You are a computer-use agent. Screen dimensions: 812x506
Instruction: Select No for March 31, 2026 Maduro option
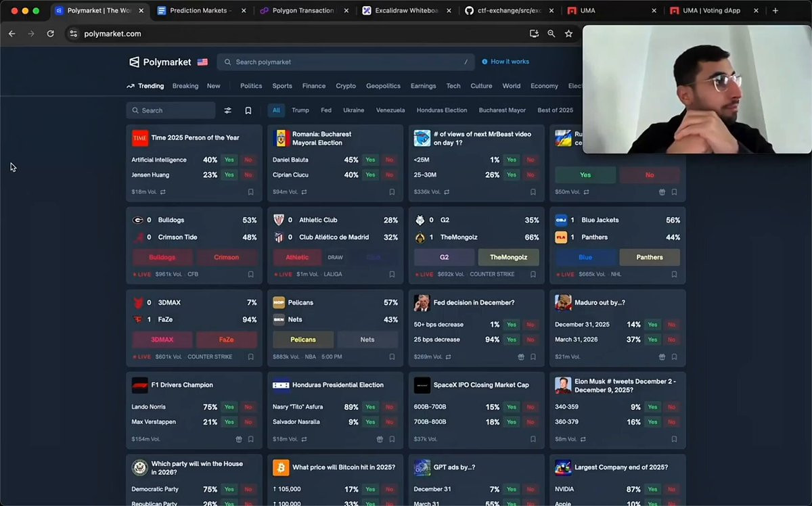pos(672,340)
